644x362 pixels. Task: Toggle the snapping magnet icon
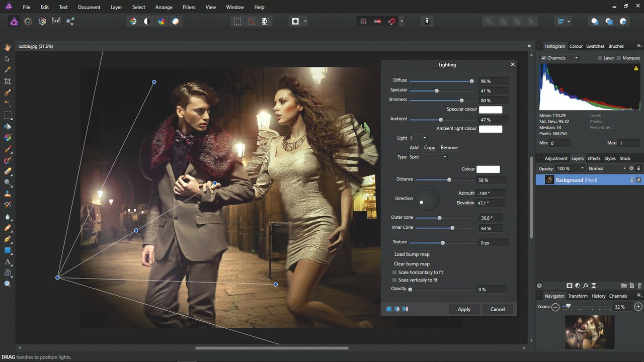[391, 22]
